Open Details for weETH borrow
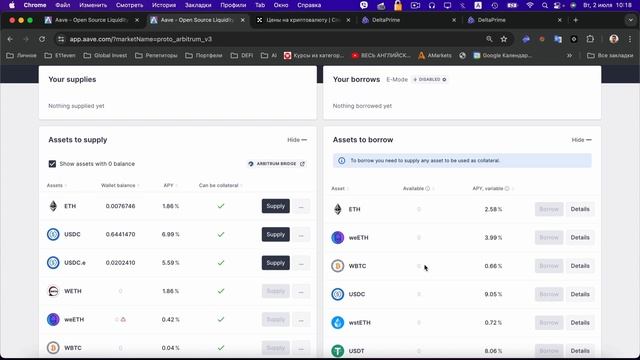 (x=580, y=238)
